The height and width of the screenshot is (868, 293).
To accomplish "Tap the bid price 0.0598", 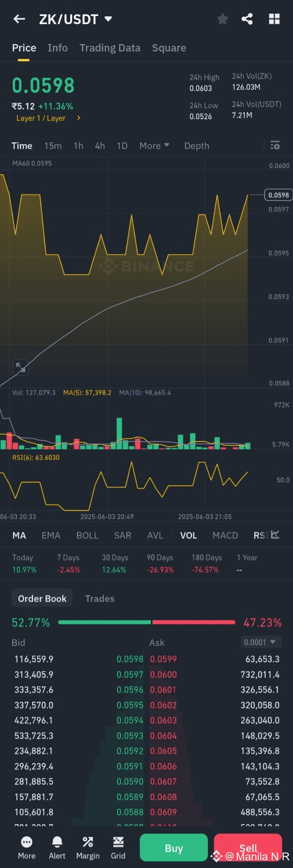I will point(130,659).
